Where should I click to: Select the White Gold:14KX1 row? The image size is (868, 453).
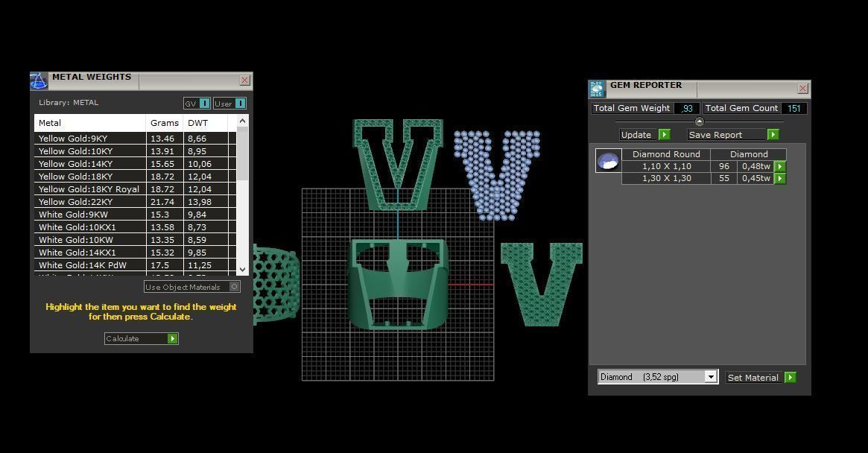click(135, 253)
